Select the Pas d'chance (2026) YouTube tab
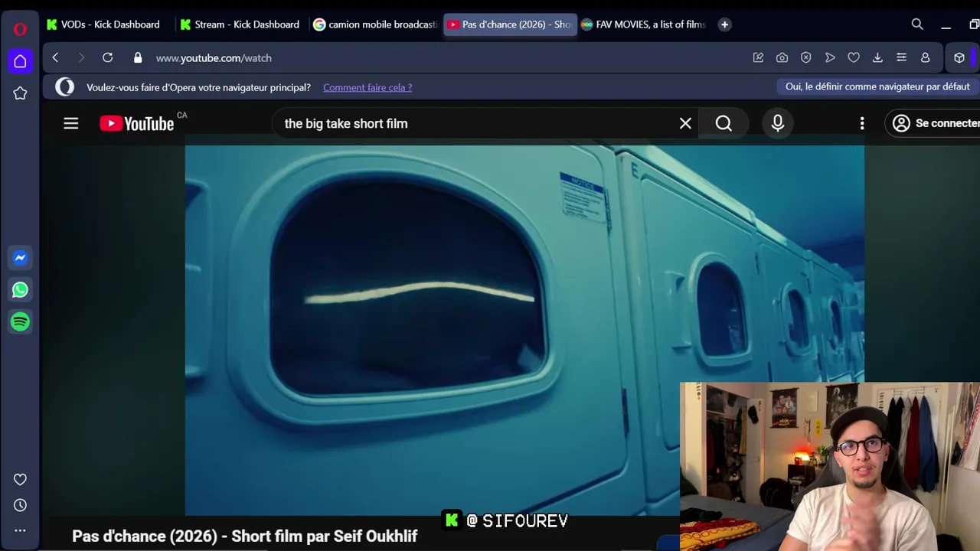This screenshot has height=551, width=980. 510,24
